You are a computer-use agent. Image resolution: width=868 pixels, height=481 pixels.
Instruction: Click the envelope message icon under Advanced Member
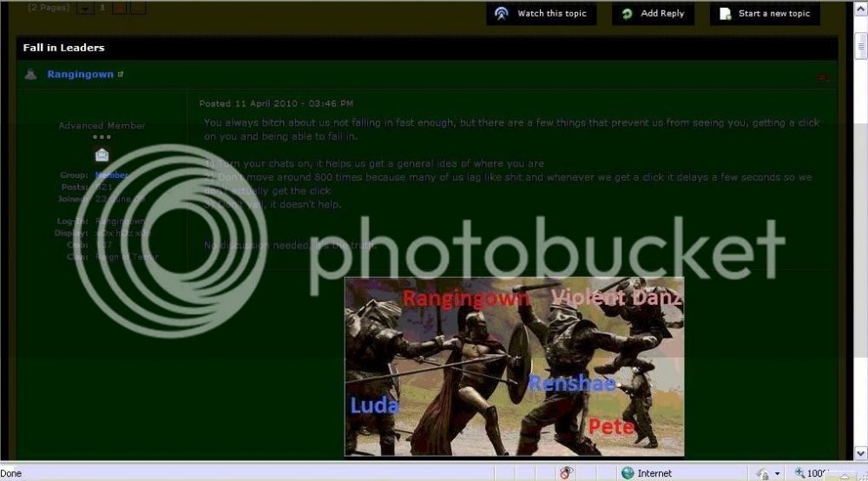click(102, 155)
